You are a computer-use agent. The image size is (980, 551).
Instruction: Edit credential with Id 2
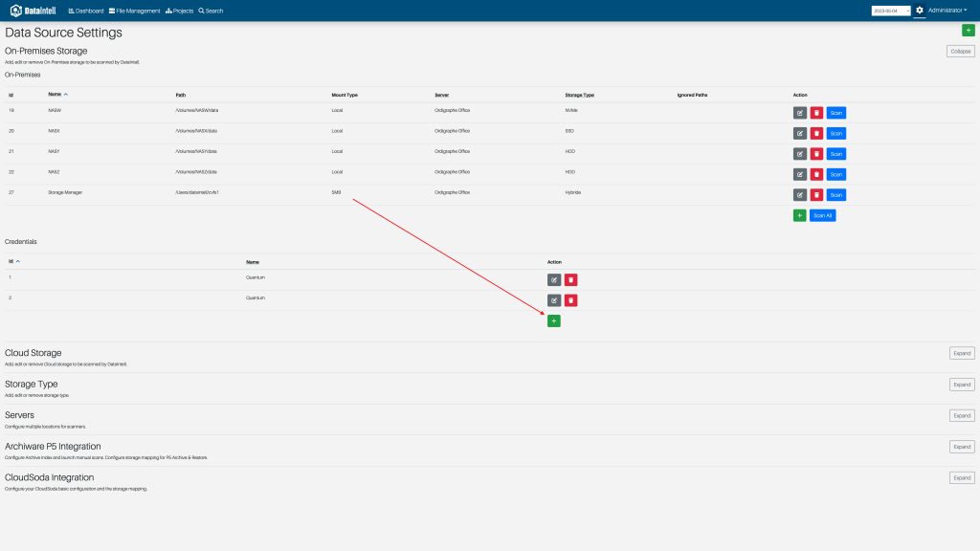coord(554,300)
